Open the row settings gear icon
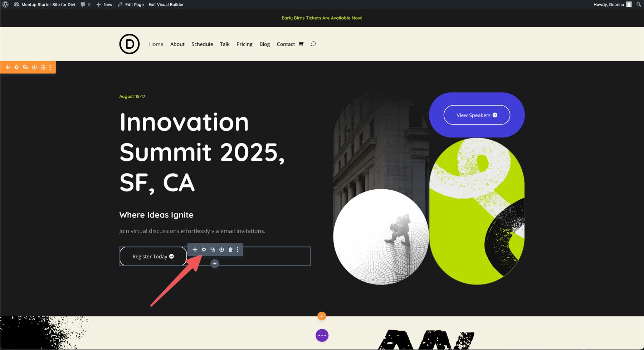This screenshot has width=644, height=350. (x=204, y=249)
